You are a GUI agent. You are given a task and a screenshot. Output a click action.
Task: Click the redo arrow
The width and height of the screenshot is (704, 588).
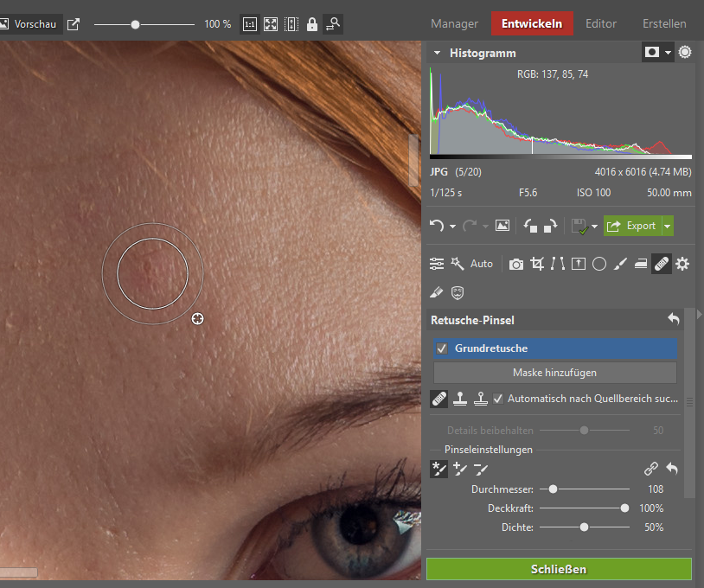coord(469,226)
